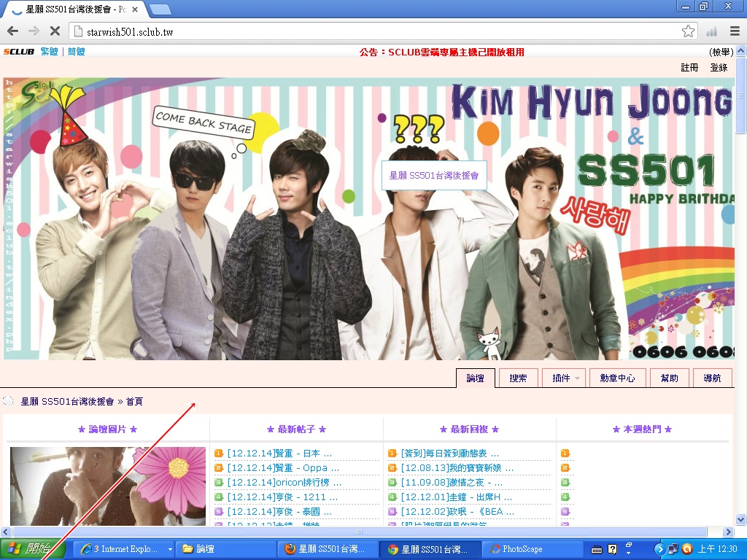This screenshot has width=747, height=560.
Task: Expand the 插件 dropdown tab
Action: click(565, 378)
